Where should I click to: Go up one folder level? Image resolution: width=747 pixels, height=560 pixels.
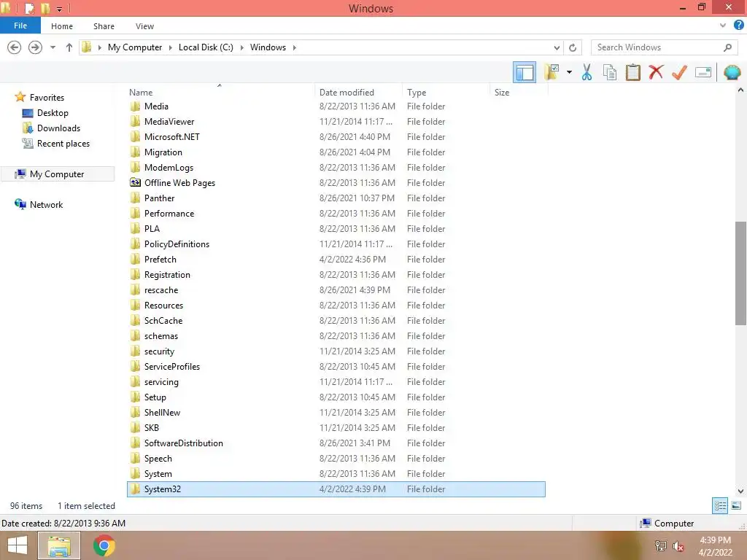pos(69,47)
